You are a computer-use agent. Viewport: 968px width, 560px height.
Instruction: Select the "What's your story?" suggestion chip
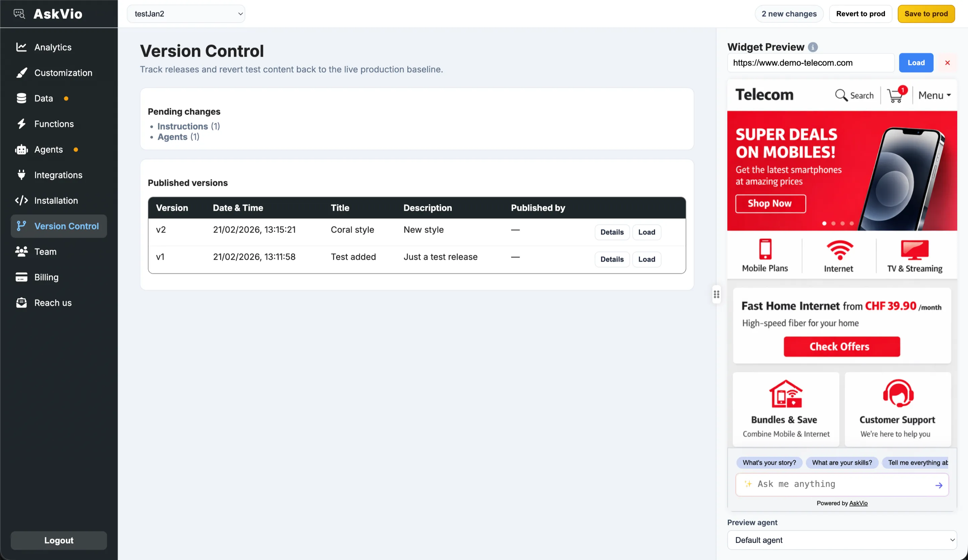tap(769, 463)
